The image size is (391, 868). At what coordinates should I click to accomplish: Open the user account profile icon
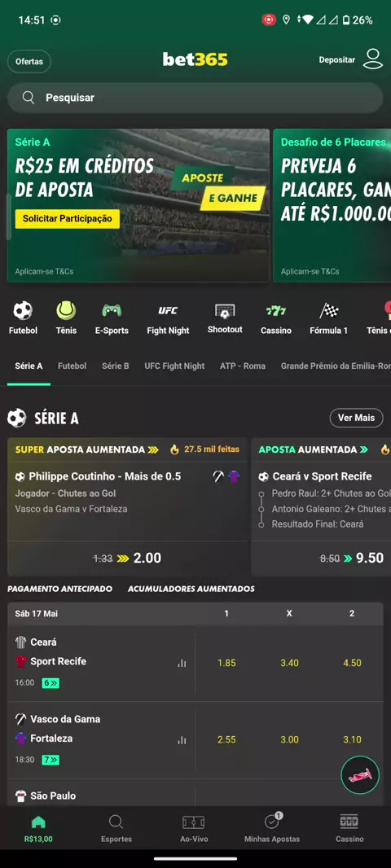pos(373,59)
